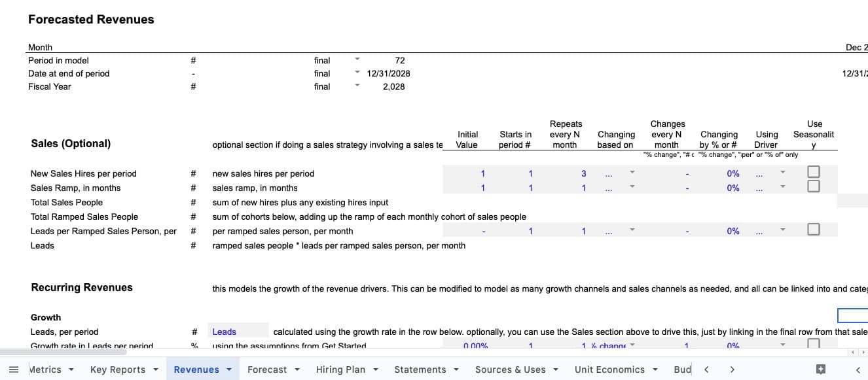
Task: Open 'Using Driver' dropdown for Sales Ramp row
Action: (x=782, y=187)
